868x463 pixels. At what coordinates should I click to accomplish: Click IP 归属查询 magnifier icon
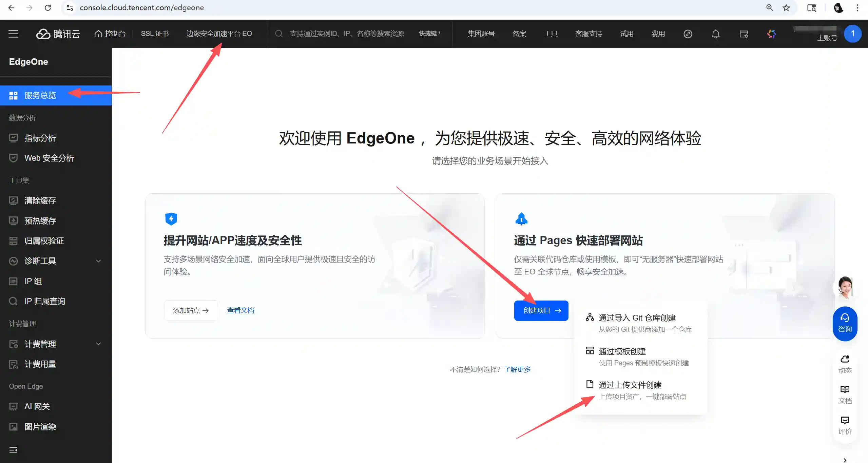point(13,301)
